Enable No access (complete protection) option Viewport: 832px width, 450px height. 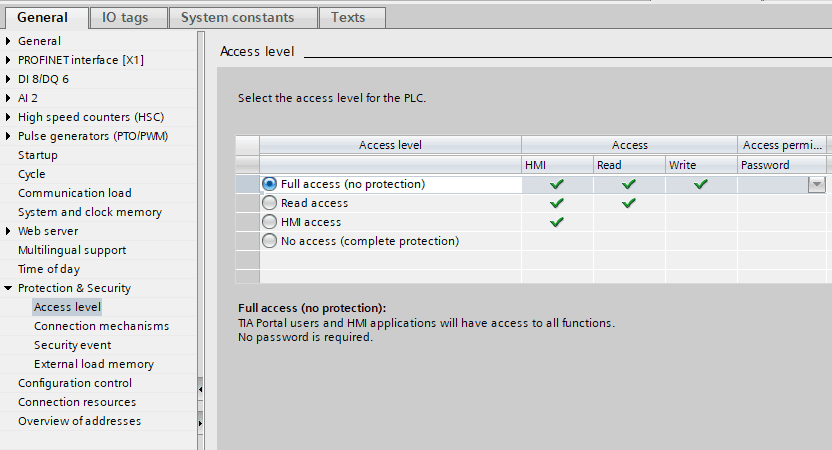[x=269, y=241]
